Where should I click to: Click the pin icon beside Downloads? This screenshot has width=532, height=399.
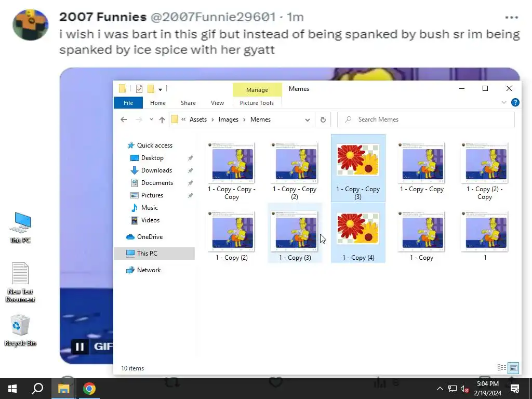[x=190, y=170]
